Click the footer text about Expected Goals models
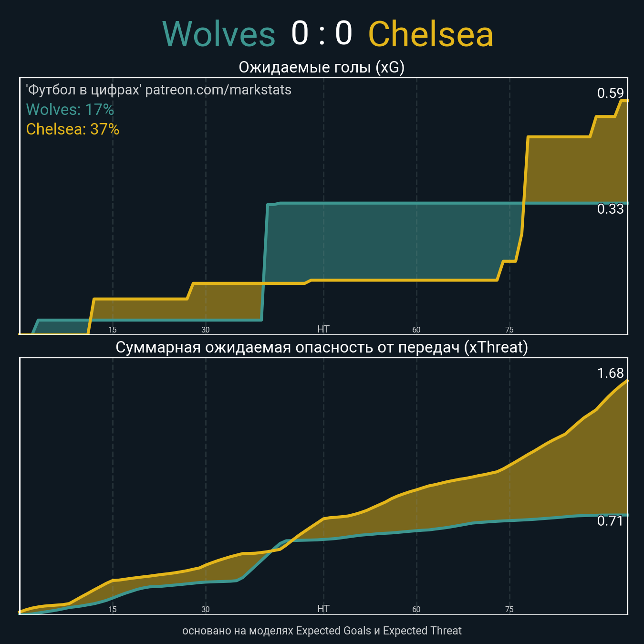Screen dimensions: 644x644 pyautogui.click(x=322, y=631)
